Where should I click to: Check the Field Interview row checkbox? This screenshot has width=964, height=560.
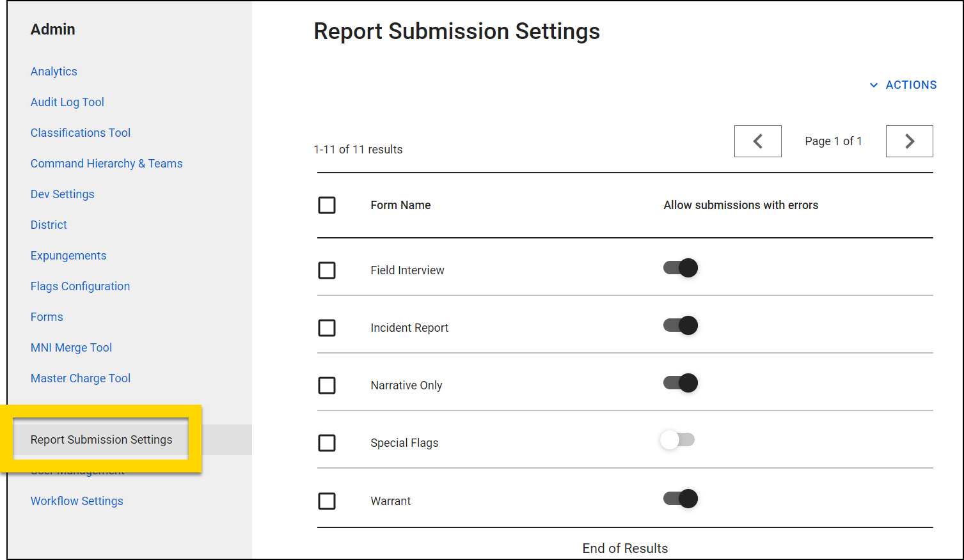[327, 270]
